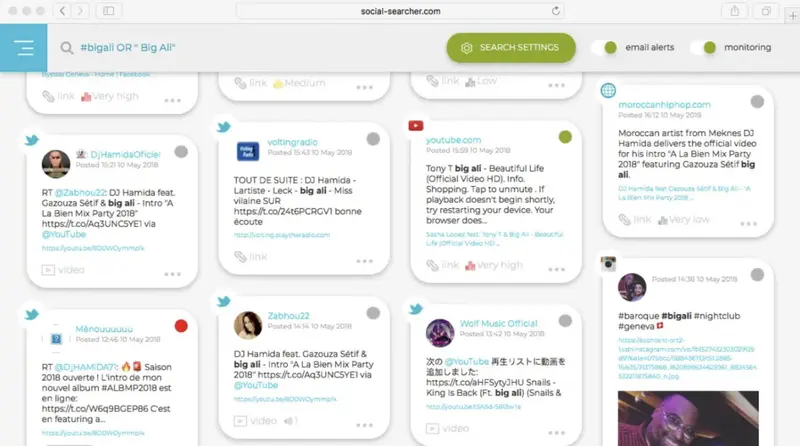Open three-dot menu on DjHamidaOficiel card

coord(173,270)
